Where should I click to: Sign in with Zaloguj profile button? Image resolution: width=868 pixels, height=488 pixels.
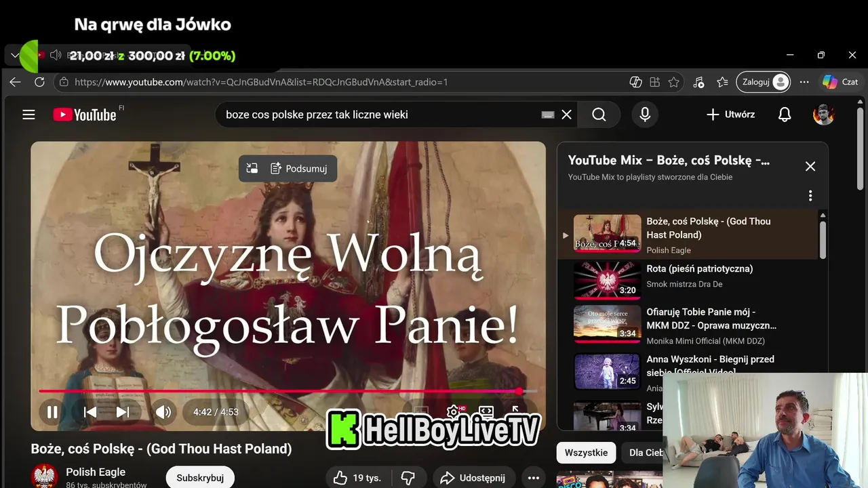coord(764,82)
